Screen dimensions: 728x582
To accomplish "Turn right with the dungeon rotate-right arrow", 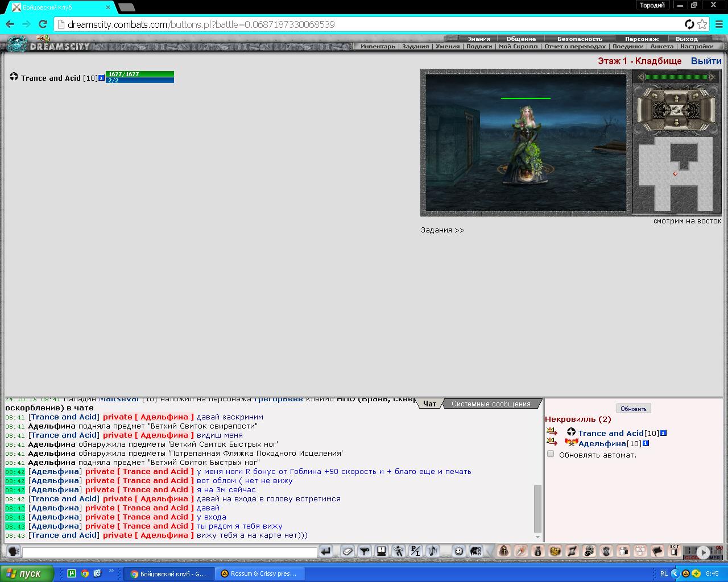I will pos(696,96).
